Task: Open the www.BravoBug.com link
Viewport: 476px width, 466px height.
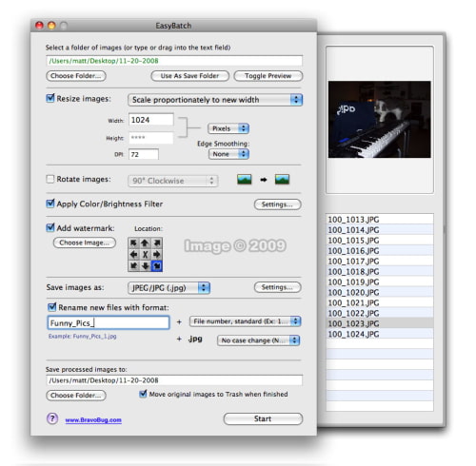Action: (93, 420)
